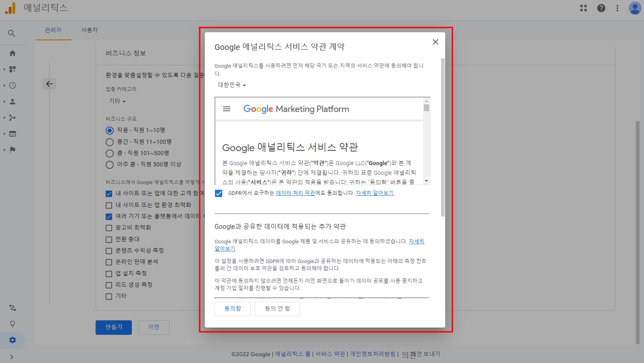The width and height of the screenshot is (644, 363).
Task: Expand the acquisition section arrow
Action: [x=4, y=118]
